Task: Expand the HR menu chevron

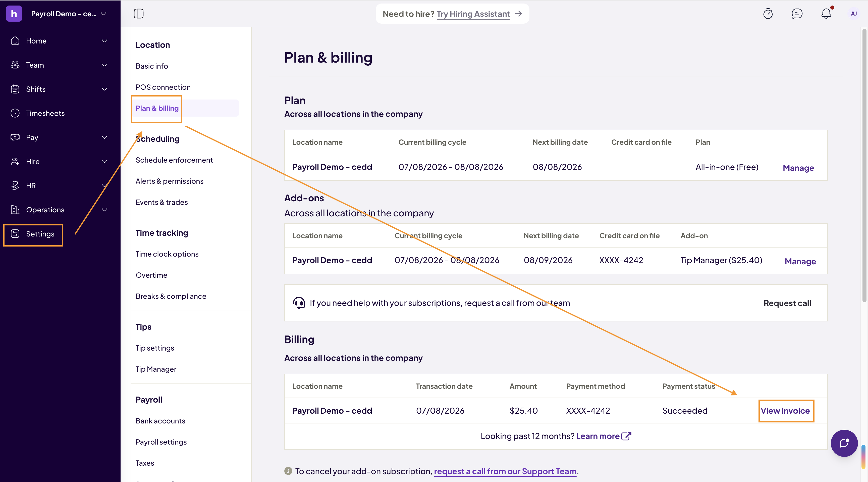Action: pyautogui.click(x=104, y=185)
